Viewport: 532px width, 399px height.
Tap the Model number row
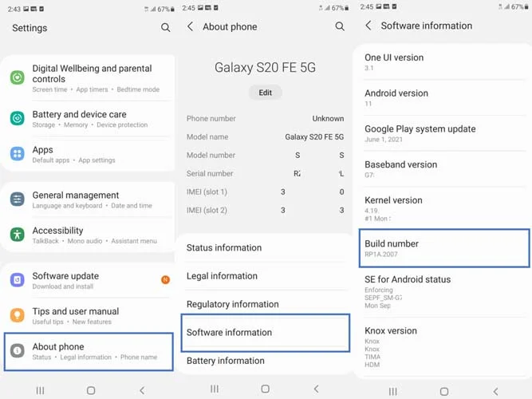[x=266, y=155]
